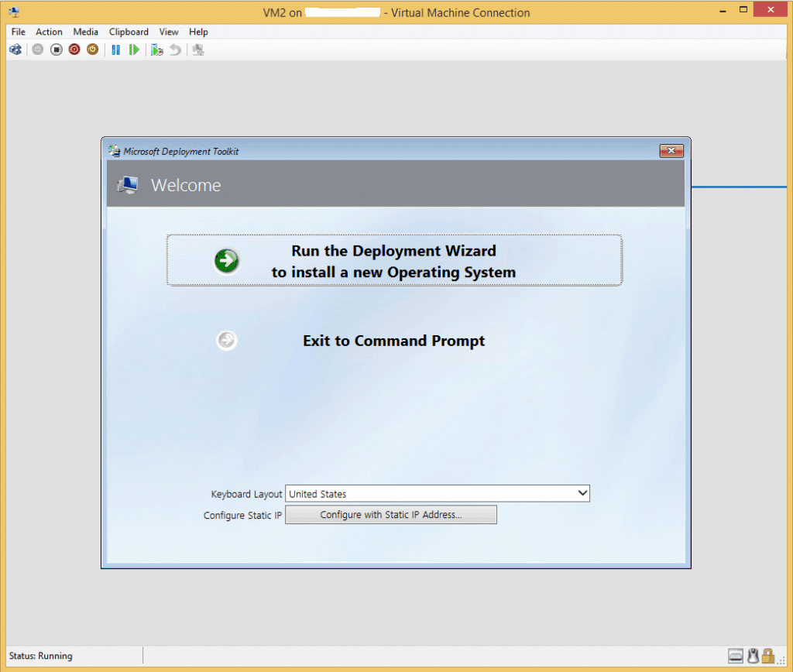The height and width of the screenshot is (672, 793).
Task: Click the Keyboard Layout label
Action: (246, 494)
